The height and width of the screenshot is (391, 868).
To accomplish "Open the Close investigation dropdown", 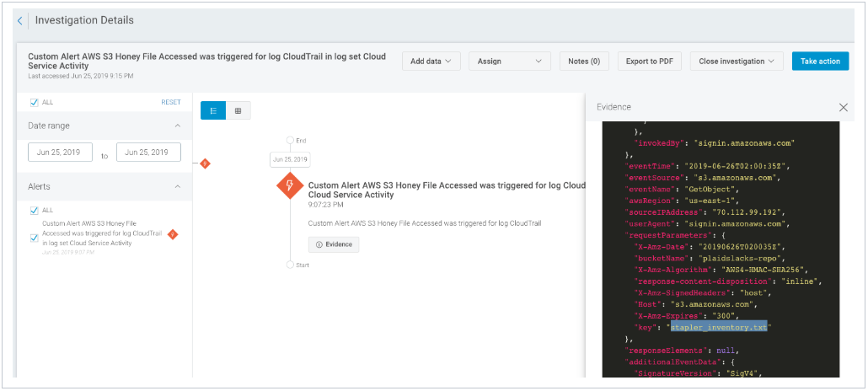I will tap(737, 61).
